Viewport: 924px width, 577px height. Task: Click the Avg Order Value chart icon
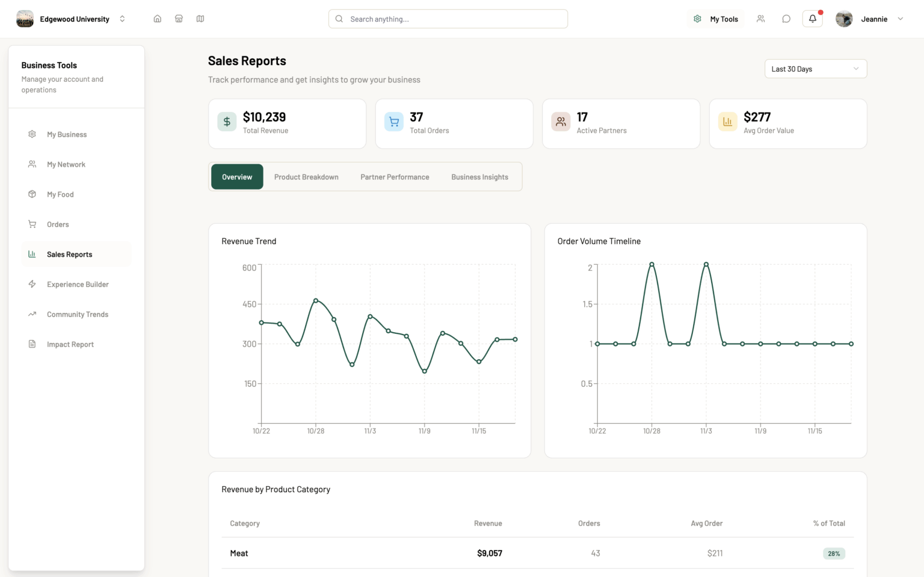point(727,122)
